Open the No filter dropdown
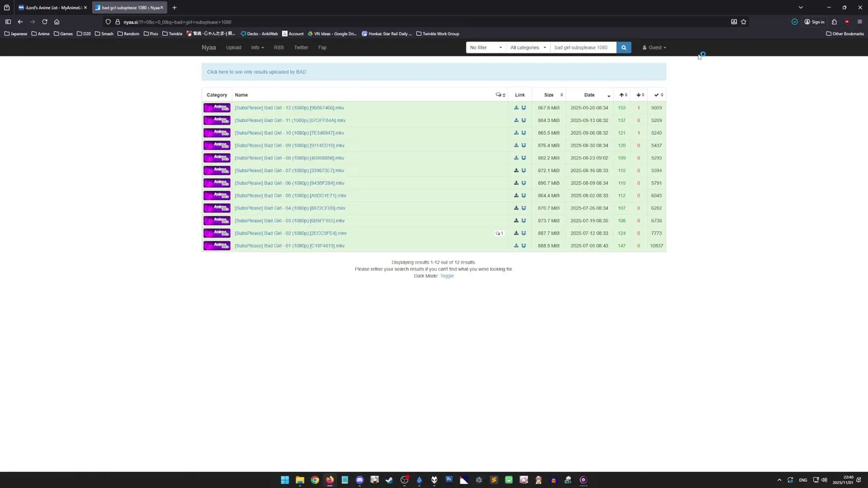This screenshot has width=868, height=488. 486,47
